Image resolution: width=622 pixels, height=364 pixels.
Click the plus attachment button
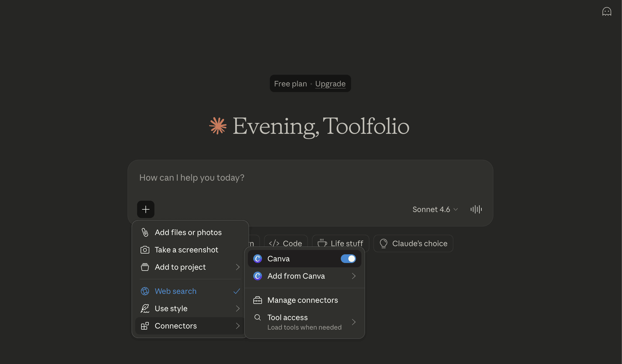(146, 209)
